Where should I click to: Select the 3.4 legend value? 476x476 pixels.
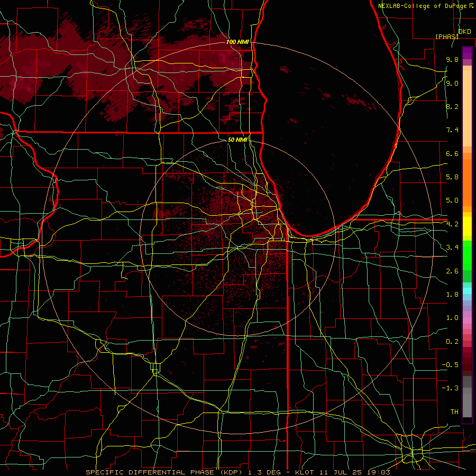tap(452, 248)
